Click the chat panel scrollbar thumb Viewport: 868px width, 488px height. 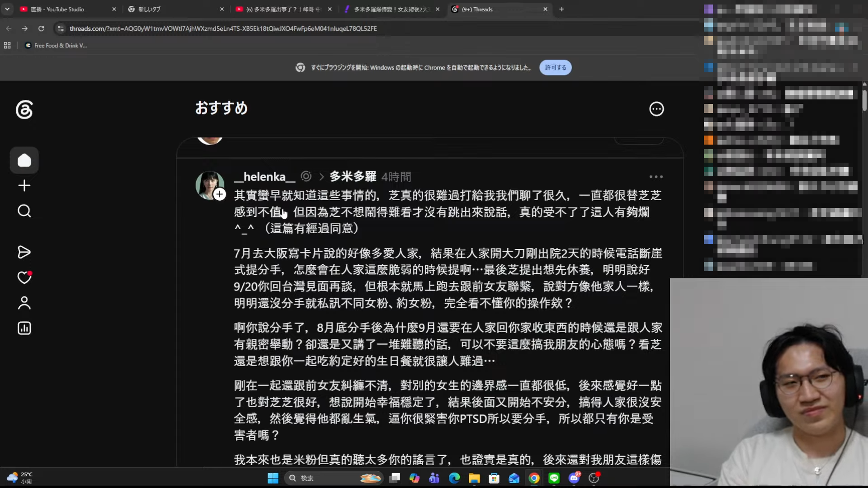coord(864,100)
